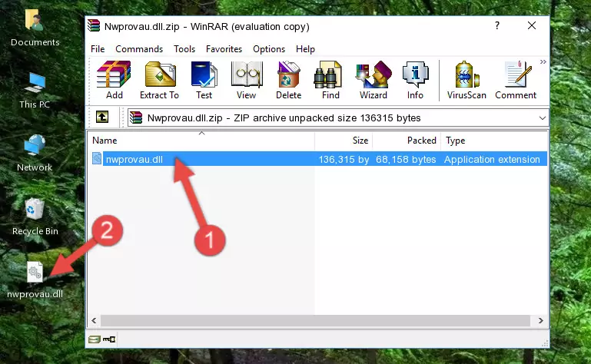Select nwprovau.dll file on desktop
The image size is (591, 364).
pyautogui.click(x=35, y=280)
